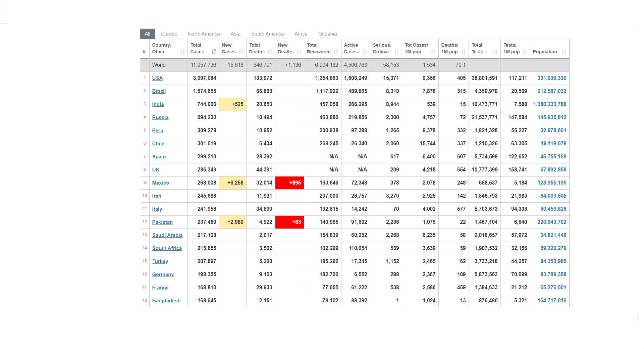
Task: Open the UK country link
Action: 156,170
